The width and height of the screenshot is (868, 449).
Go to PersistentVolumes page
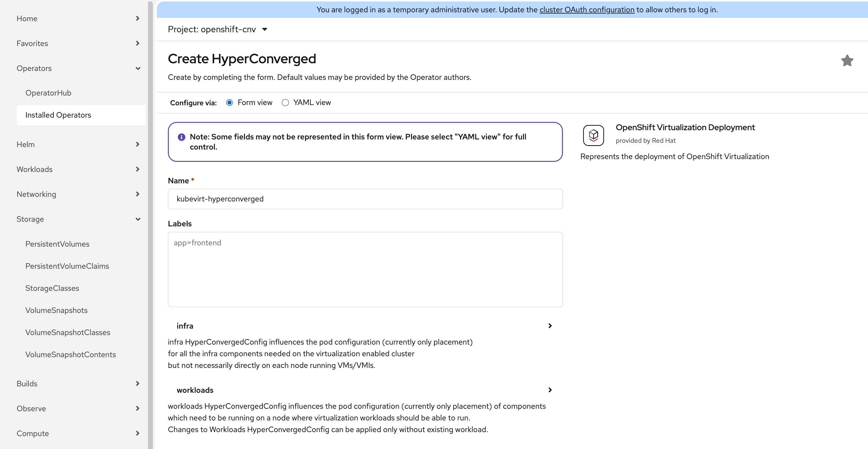coord(81,244)
